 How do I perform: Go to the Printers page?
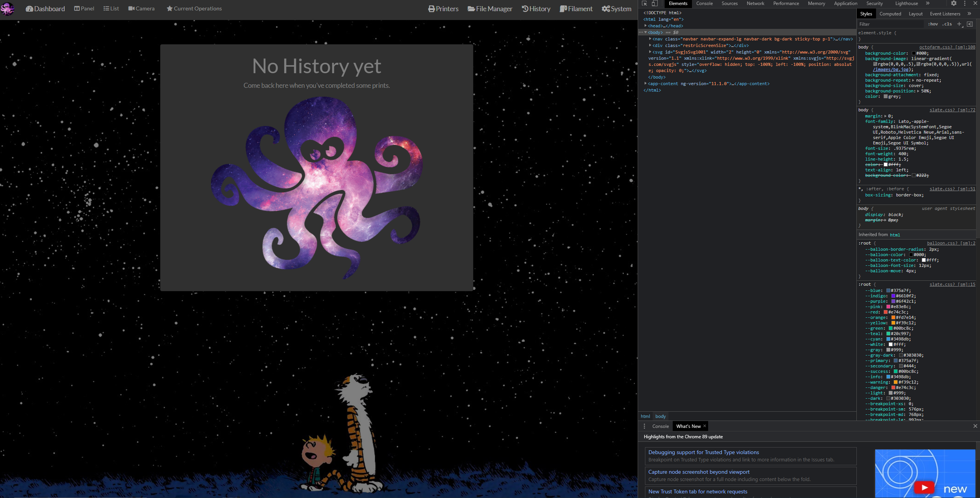(x=443, y=8)
